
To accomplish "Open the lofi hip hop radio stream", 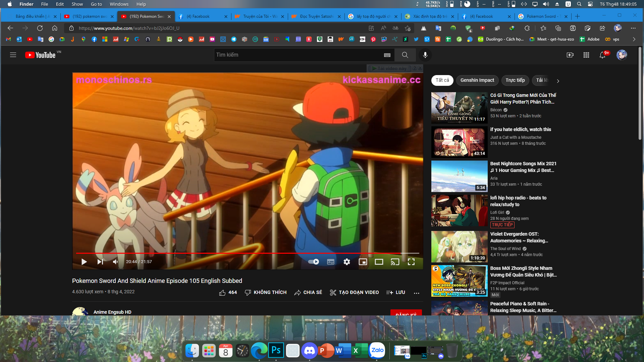I will pos(460,210).
